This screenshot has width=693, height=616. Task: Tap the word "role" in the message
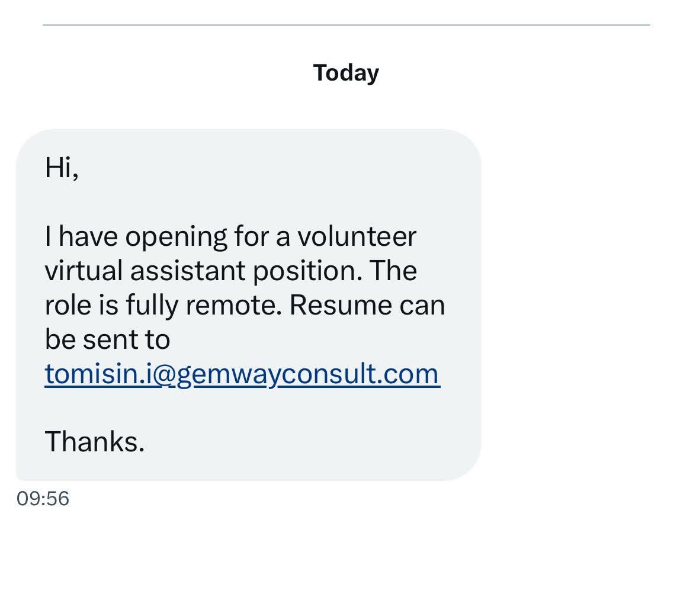pos(68,305)
